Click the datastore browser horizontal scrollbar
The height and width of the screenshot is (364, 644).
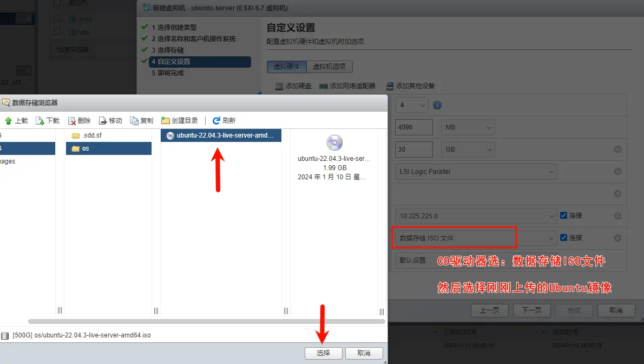[207, 321]
